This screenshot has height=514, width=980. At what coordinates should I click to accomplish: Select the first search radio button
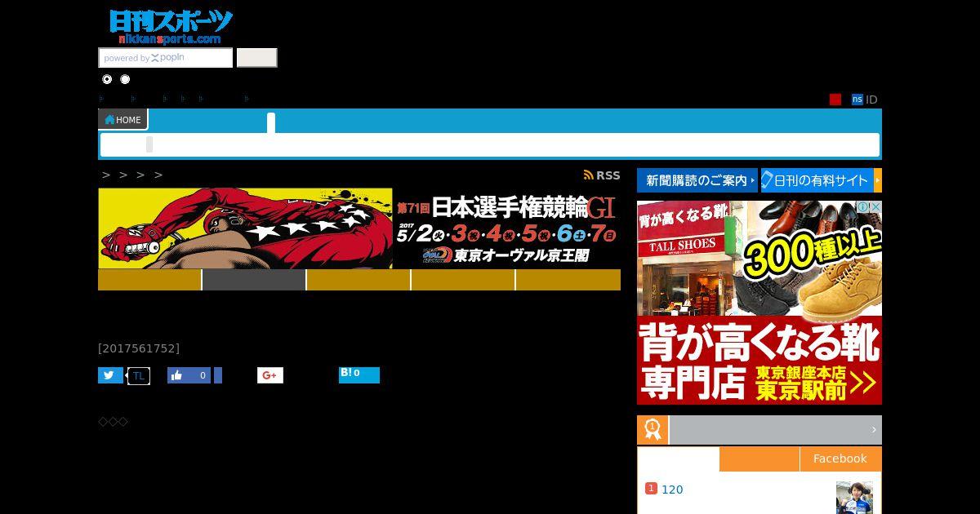click(107, 79)
